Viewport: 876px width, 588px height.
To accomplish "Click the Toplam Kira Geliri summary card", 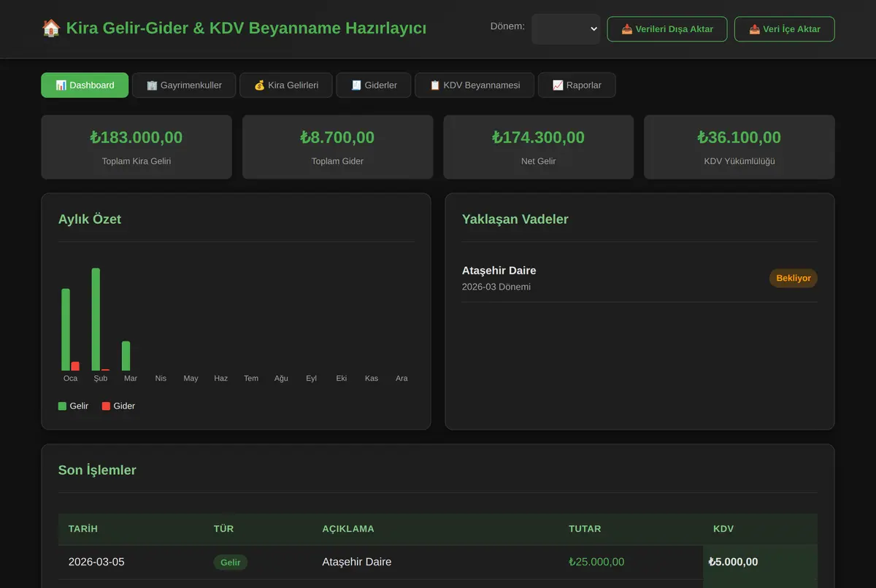I will 137,147.
